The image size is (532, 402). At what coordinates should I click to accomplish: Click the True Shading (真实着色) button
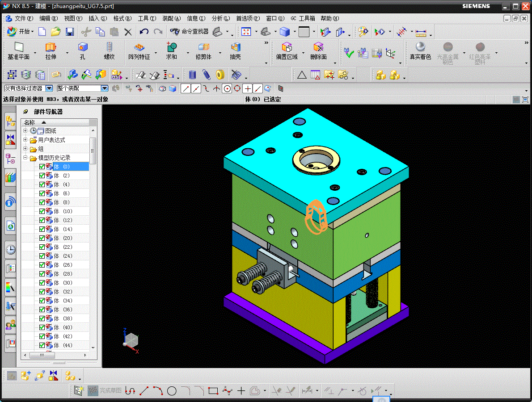(420, 51)
